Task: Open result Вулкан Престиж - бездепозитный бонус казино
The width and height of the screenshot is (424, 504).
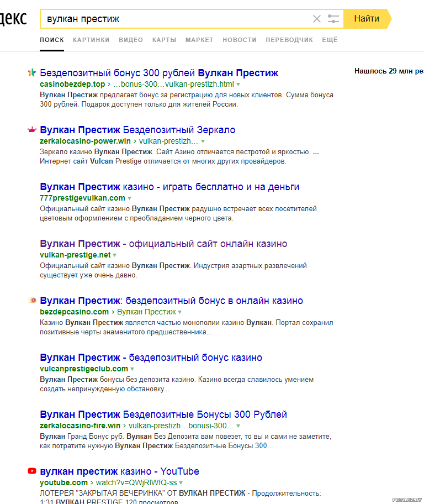Action: (x=151, y=358)
